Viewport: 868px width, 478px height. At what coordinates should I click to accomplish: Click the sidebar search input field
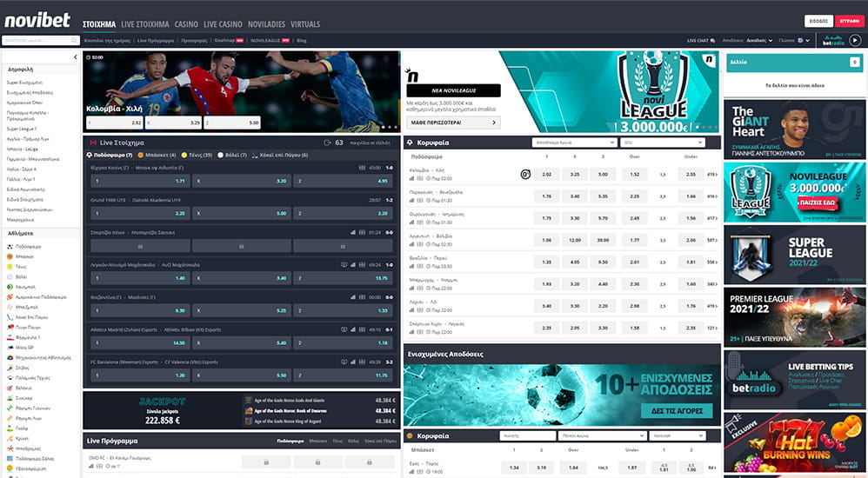(41, 40)
